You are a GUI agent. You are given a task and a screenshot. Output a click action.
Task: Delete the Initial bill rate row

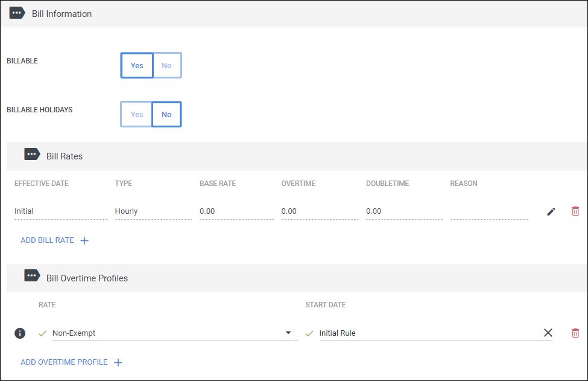(x=575, y=211)
